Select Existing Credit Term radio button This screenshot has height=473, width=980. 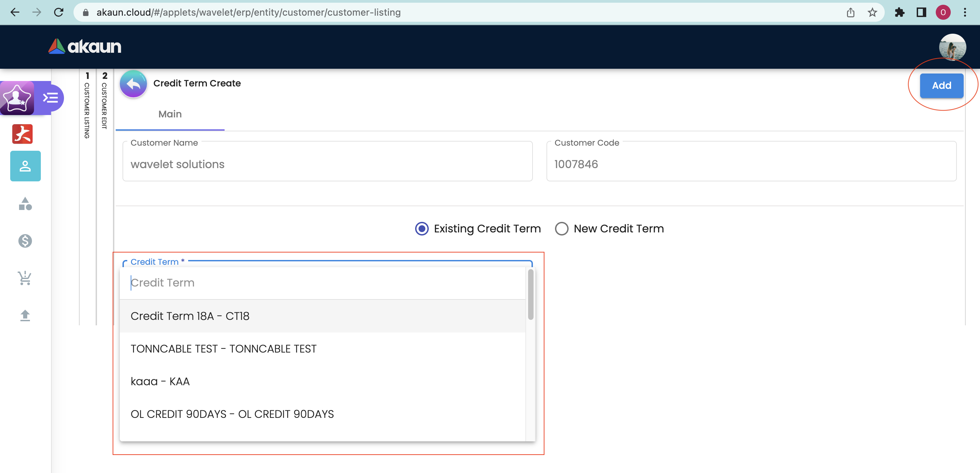click(422, 229)
